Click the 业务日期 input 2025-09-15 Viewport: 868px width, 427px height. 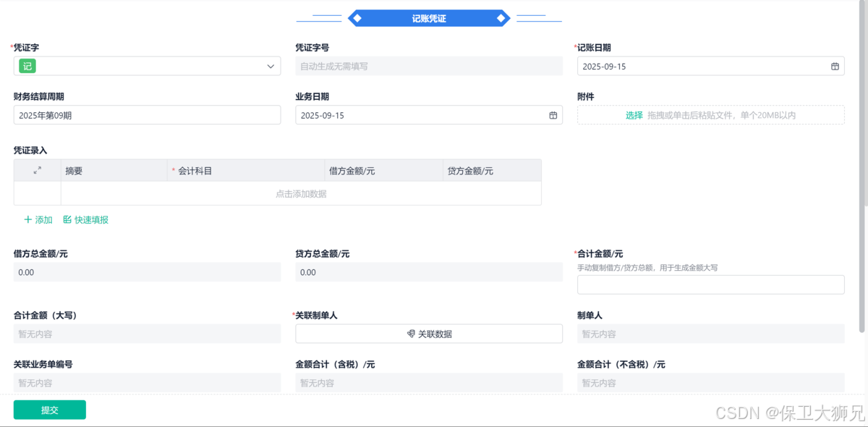pyautogui.click(x=429, y=115)
